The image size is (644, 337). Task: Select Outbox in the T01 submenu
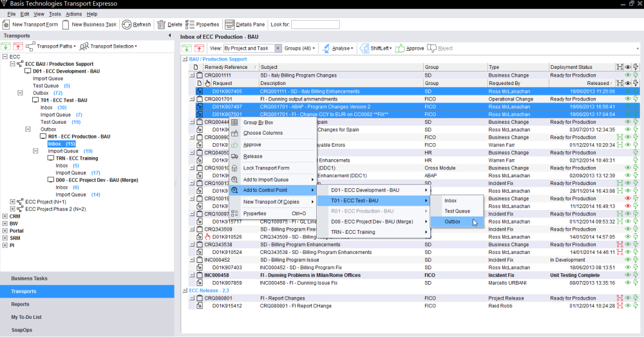tap(453, 222)
